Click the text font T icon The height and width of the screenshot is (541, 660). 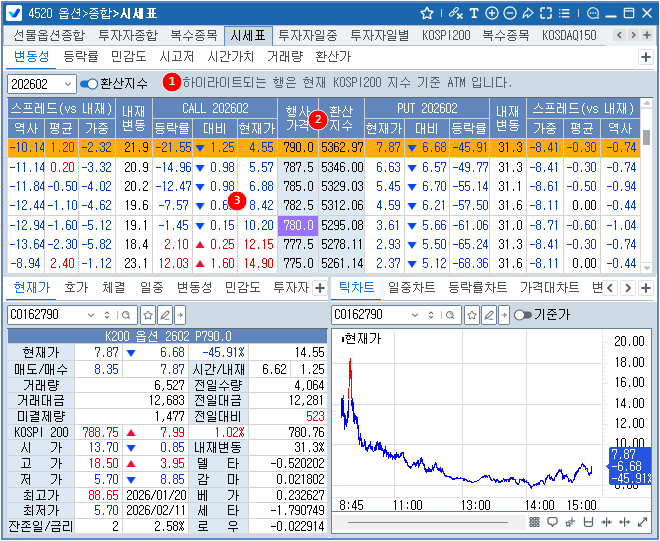[473, 13]
